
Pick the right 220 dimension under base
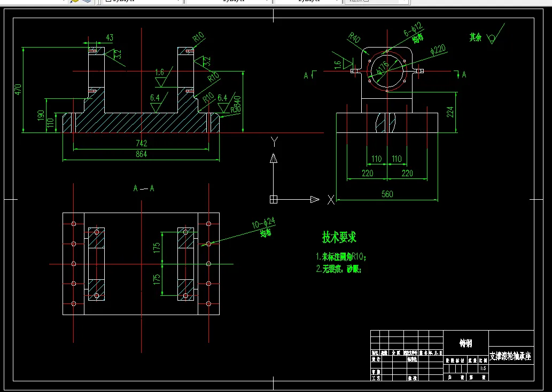[x=407, y=173]
